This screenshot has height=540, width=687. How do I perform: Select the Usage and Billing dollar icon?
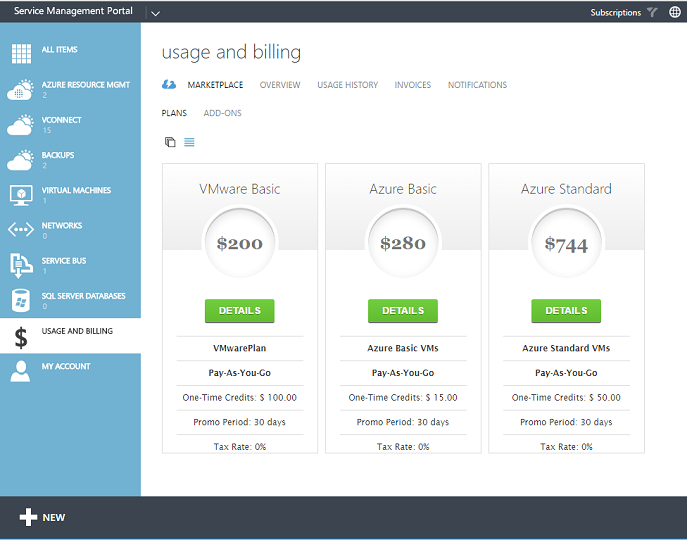(21, 338)
